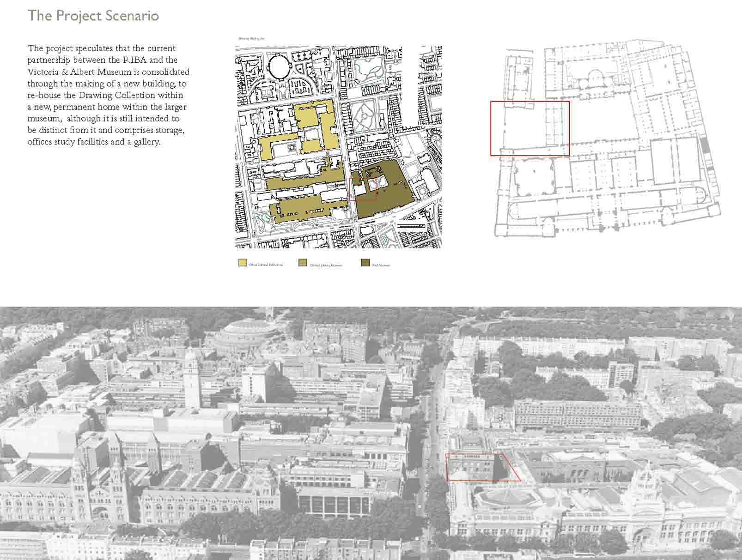The image size is (742, 560).
Task: Select "The Project Scenario" heading
Action: (93, 16)
